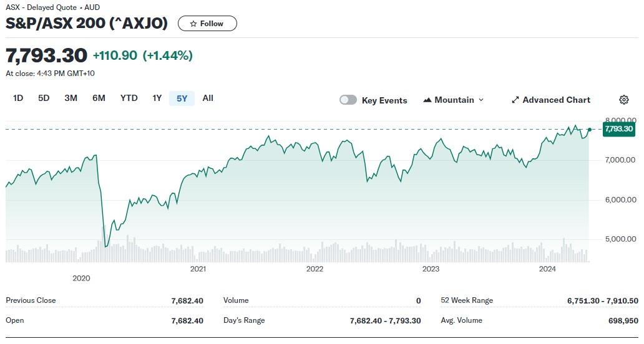Click the 2024 axis label

547,269
